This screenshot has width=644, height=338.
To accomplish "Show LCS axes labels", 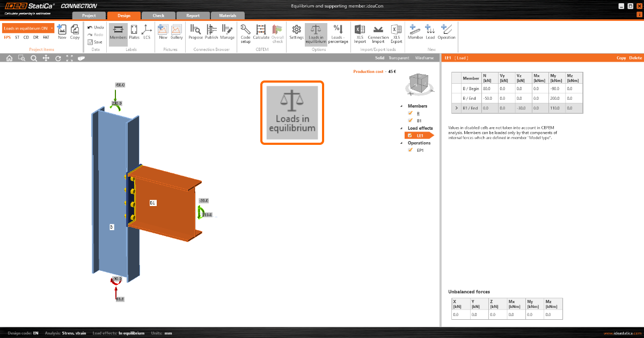I will [147, 30].
